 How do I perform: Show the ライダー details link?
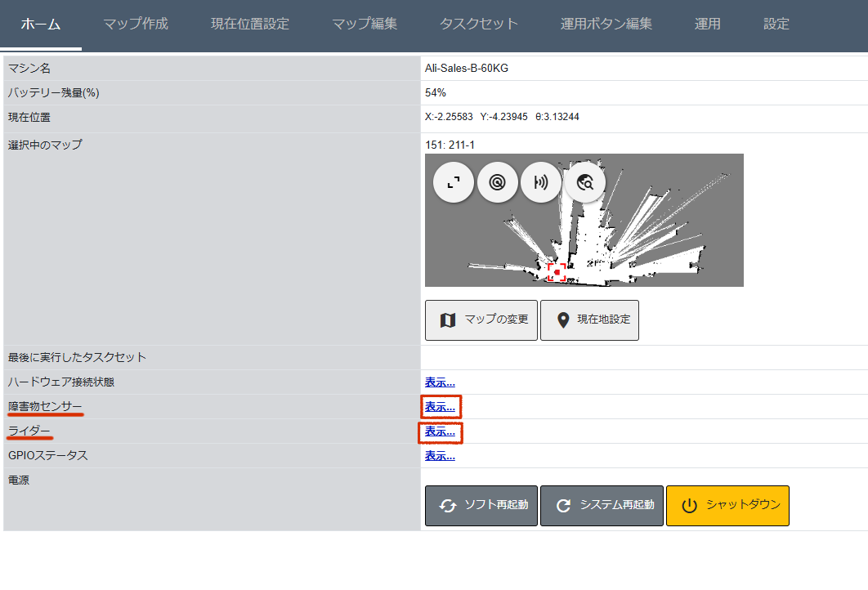[x=440, y=431]
